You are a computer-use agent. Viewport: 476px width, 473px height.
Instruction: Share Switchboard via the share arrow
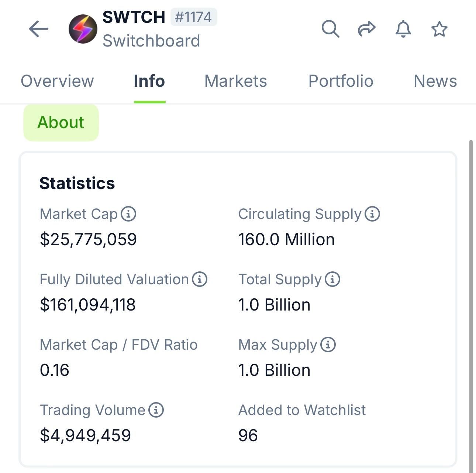pyautogui.click(x=366, y=29)
